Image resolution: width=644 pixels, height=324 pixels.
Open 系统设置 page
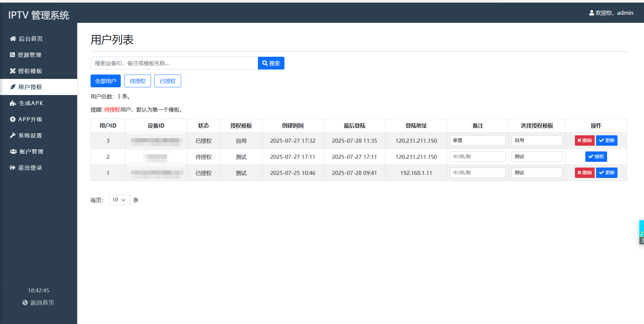click(x=39, y=135)
